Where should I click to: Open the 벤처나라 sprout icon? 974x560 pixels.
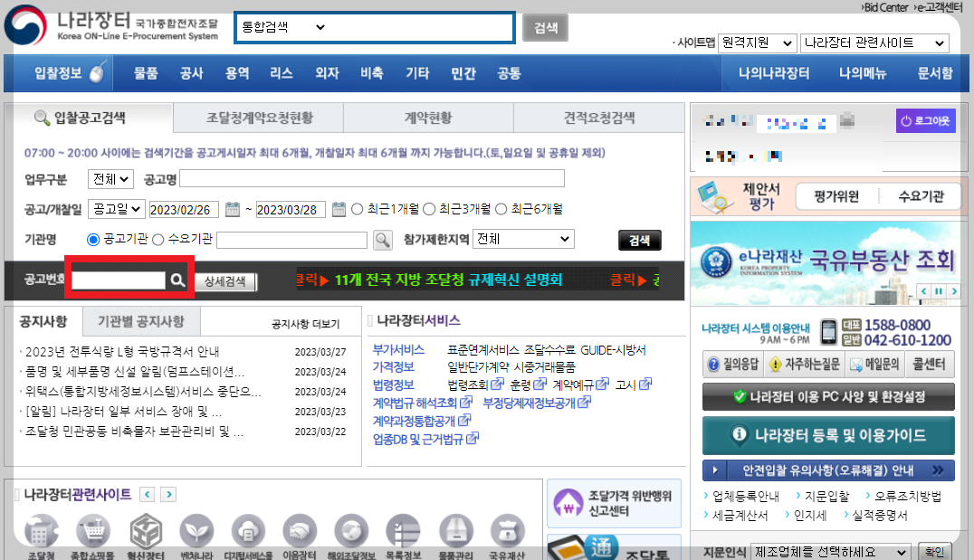(197, 532)
